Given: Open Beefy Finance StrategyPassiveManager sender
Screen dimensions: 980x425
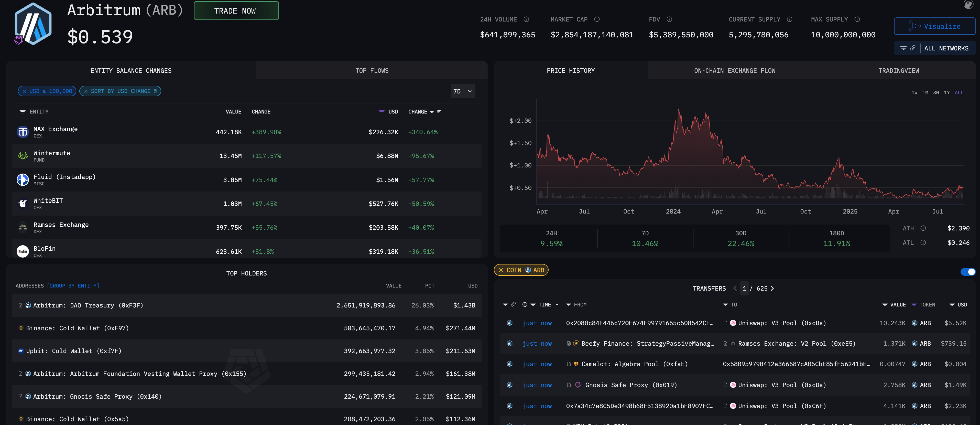Looking at the screenshot, I should [x=648, y=344].
